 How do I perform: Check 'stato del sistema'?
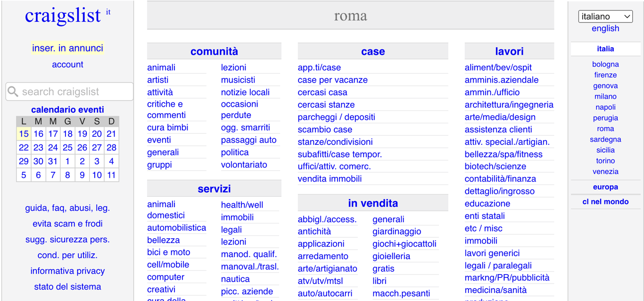tap(67, 286)
